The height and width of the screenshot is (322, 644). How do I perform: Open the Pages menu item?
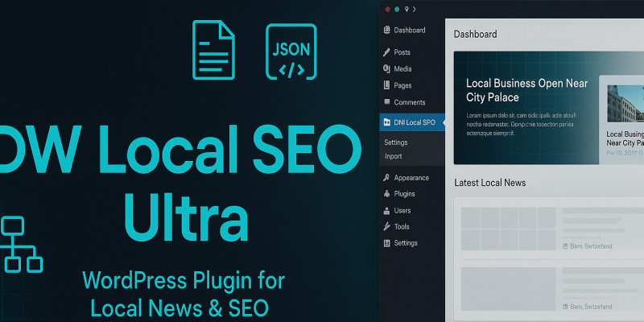(x=402, y=85)
